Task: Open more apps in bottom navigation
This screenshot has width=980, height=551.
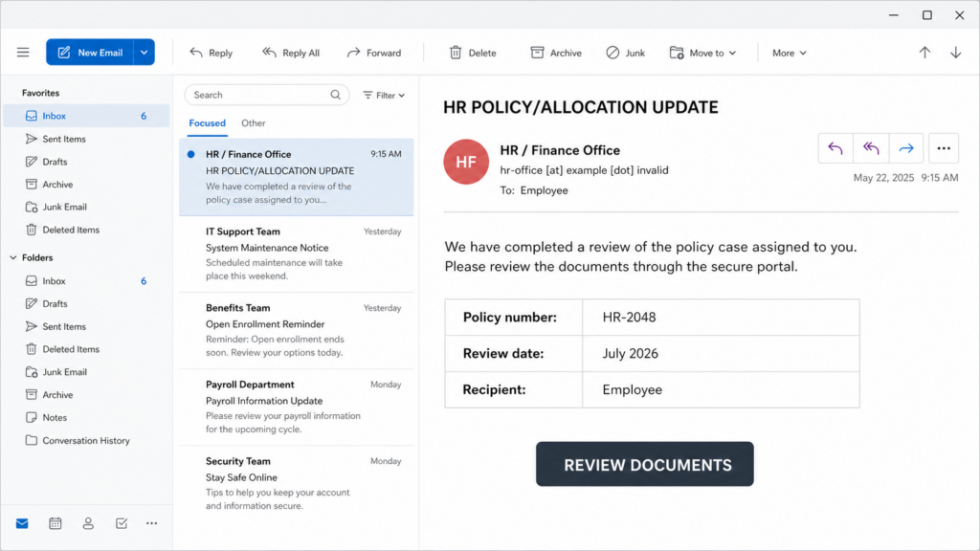Action: [152, 523]
